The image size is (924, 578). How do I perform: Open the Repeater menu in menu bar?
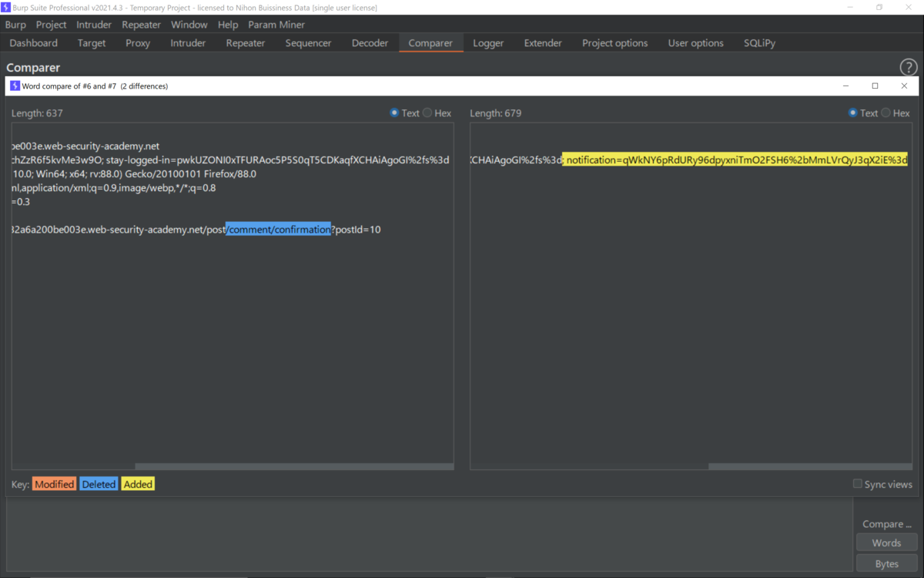[141, 25]
